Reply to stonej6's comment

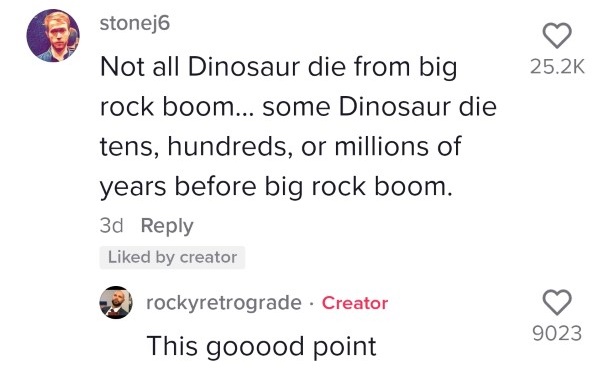[x=167, y=226]
